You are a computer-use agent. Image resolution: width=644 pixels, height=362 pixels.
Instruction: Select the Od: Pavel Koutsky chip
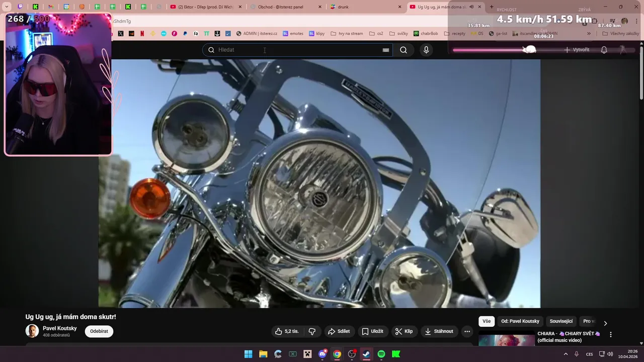click(520, 321)
